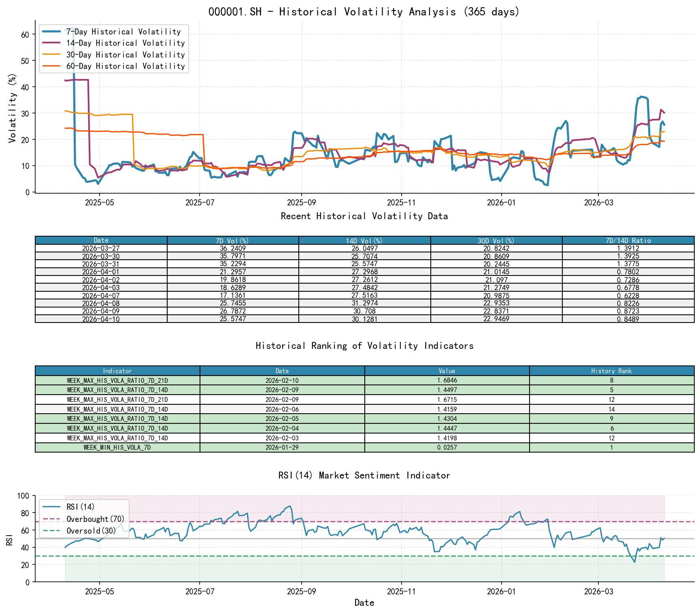The width and height of the screenshot is (700, 613).
Task: Click '2025-09' tick on the RSI chart
Action: [302, 592]
